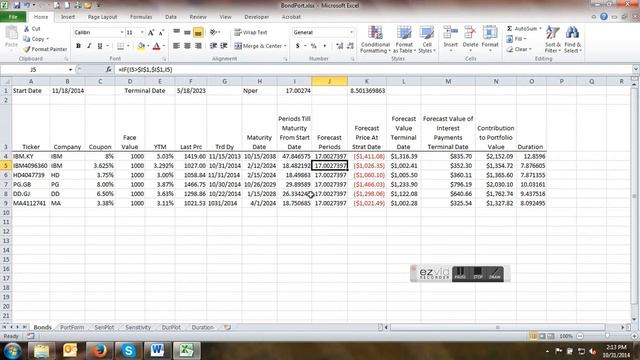640x360 pixels.
Task: Expand the formula bar
Action: click(x=635, y=69)
